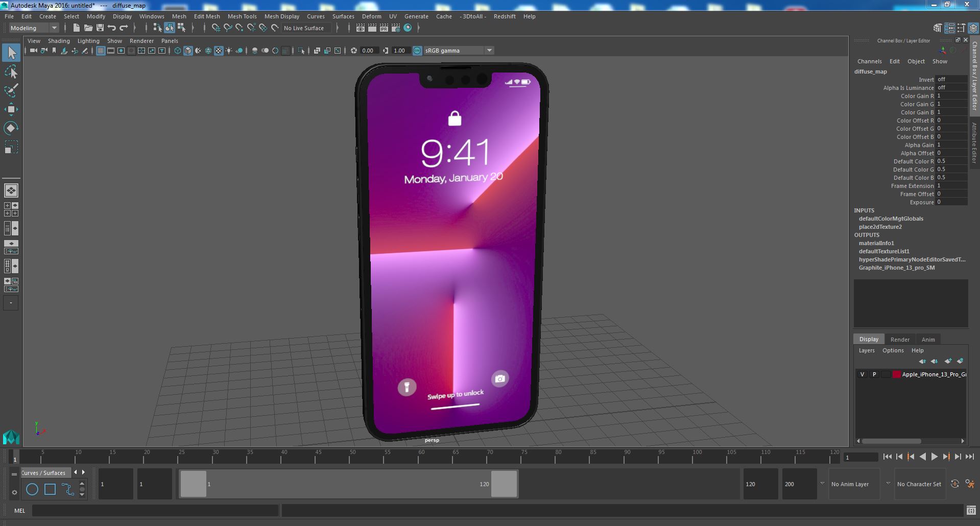Toggle smooth shade all
Screen dimensions: 980x526
(188, 51)
